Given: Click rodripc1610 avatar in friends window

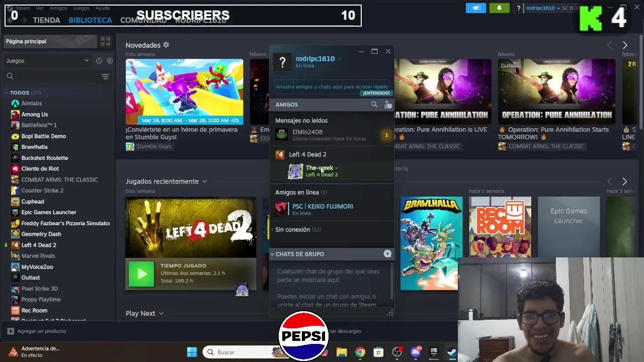Looking at the screenshot, I should click(282, 62).
